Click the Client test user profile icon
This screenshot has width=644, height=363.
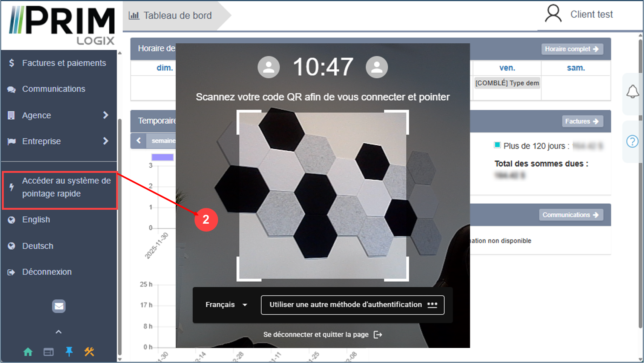click(x=553, y=14)
